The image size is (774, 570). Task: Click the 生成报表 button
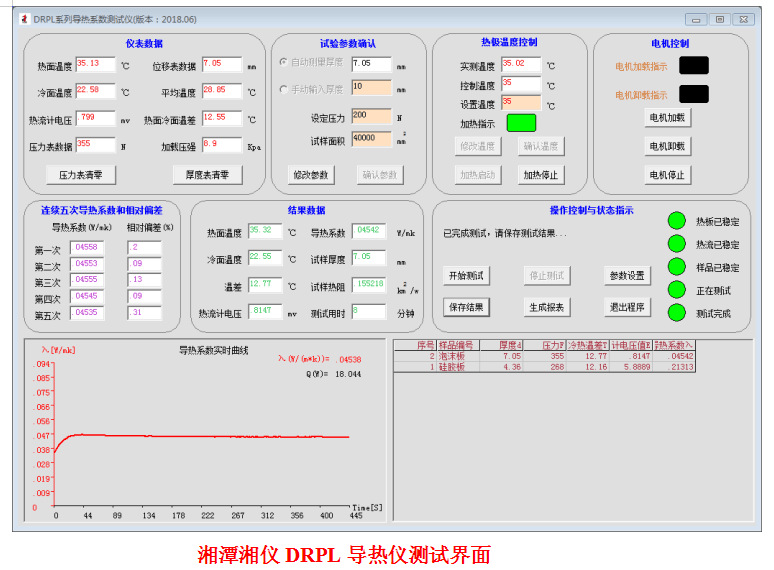tap(547, 307)
